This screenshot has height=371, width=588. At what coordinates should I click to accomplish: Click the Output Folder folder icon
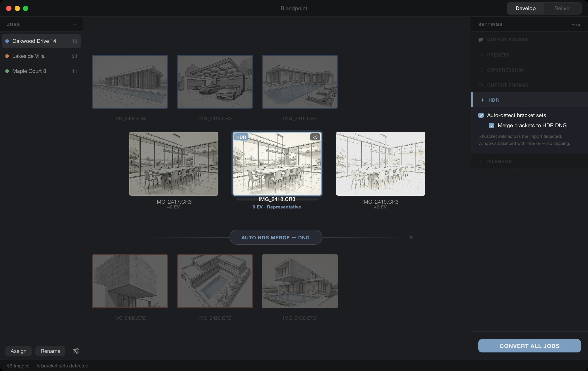pyautogui.click(x=481, y=40)
